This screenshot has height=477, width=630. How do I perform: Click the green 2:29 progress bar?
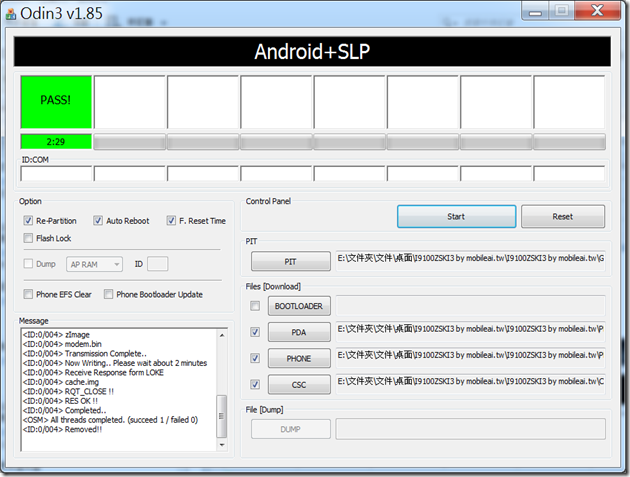56,141
